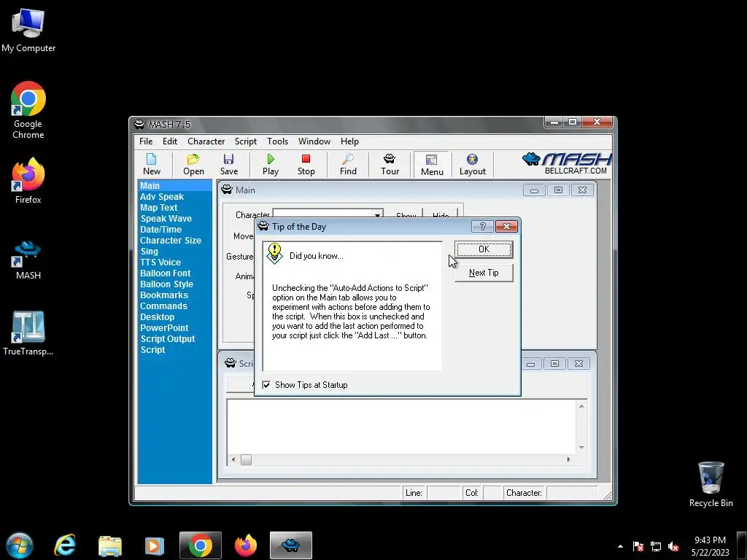Click the Next Tip button
This screenshot has width=747, height=560.
click(x=484, y=273)
